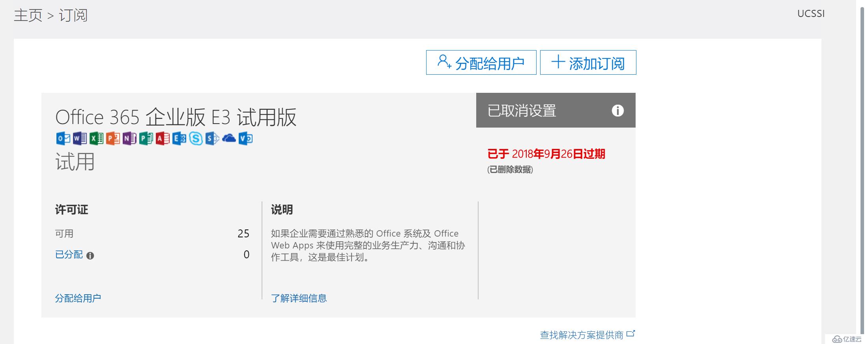Click the Excel app icon

[x=96, y=138]
